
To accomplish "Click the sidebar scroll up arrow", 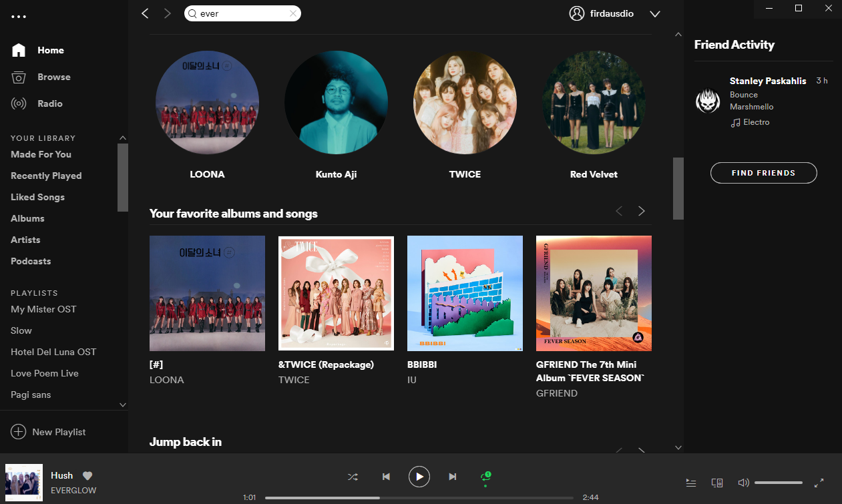I will (x=123, y=138).
